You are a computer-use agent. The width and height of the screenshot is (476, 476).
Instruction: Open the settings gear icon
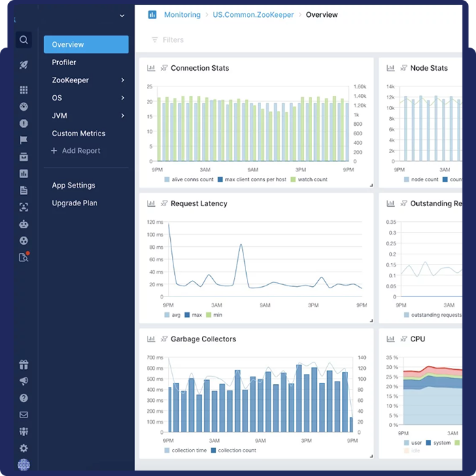coord(24,448)
